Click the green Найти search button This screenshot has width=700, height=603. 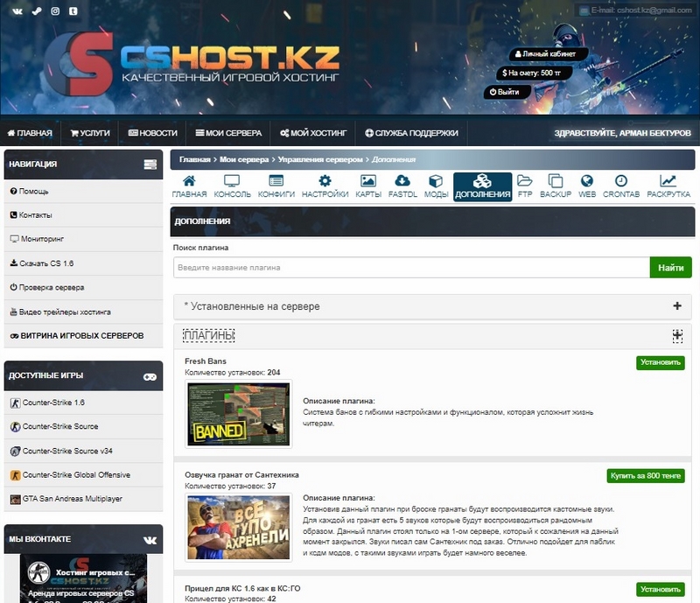click(670, 268)
